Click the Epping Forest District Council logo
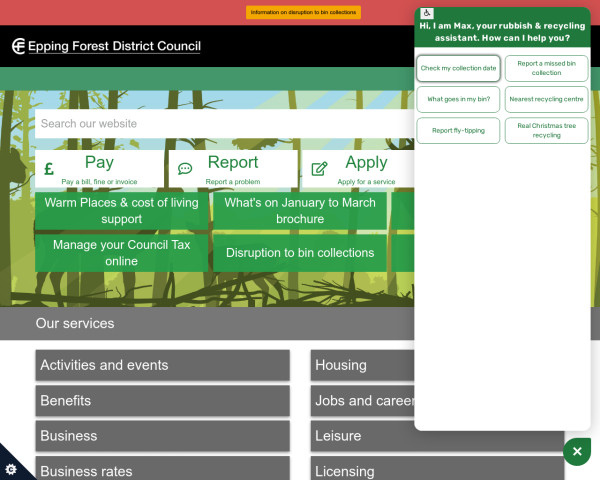The height and width of the screenshot is (480, 600). click(106, 46)
